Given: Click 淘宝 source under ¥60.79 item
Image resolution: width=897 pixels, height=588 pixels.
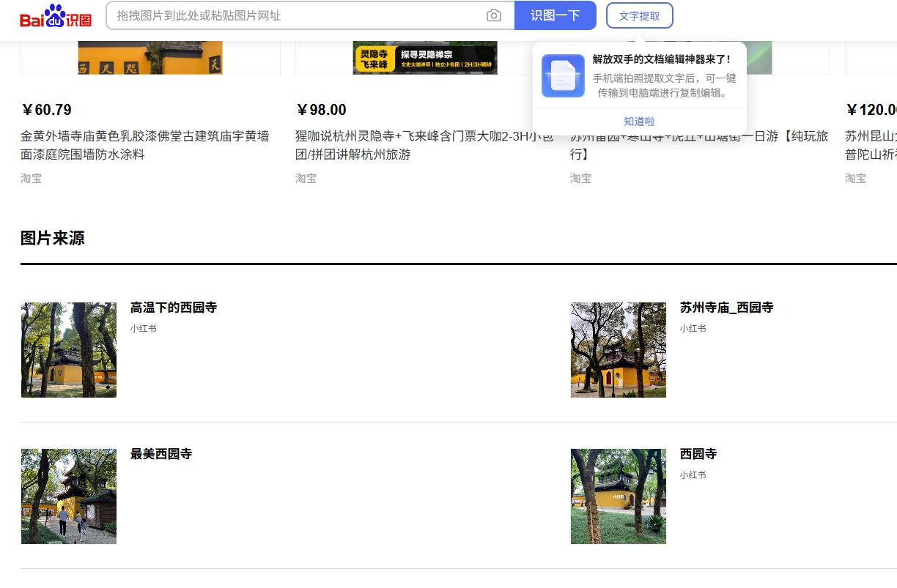Looking at the screenshot, I should [x=31, y=178].
